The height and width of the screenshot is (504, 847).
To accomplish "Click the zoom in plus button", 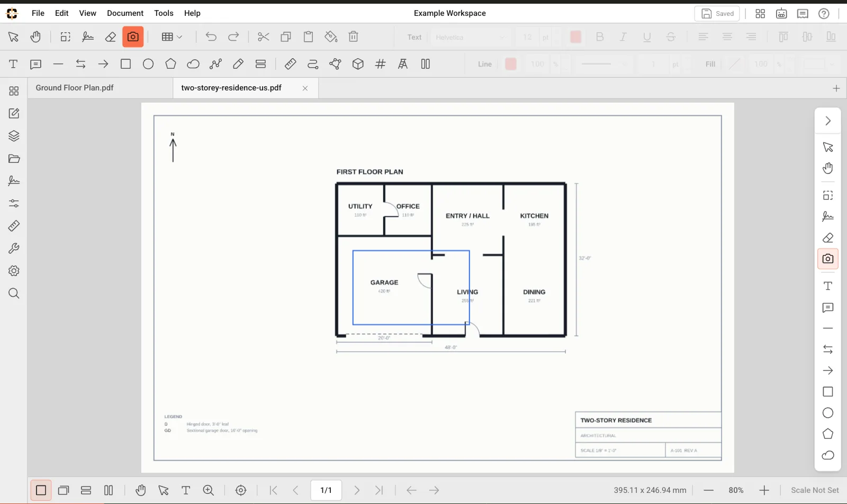I will (764, 490).
